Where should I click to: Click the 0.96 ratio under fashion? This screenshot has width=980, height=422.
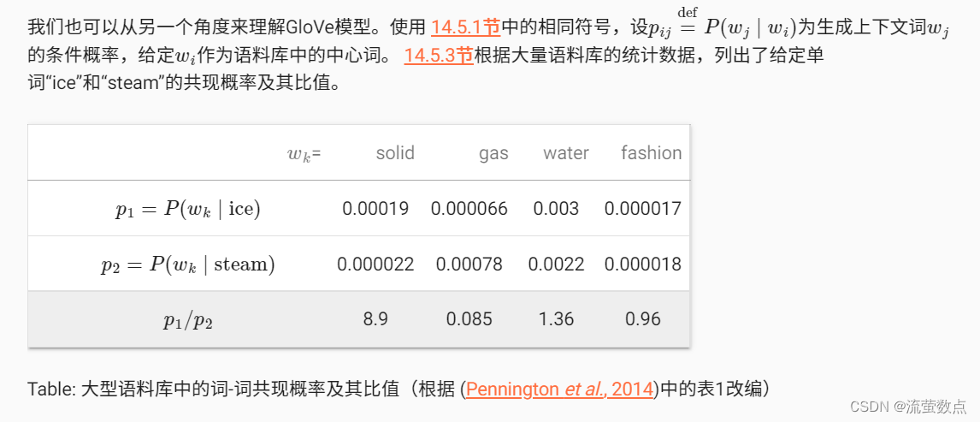pos(643,319)
